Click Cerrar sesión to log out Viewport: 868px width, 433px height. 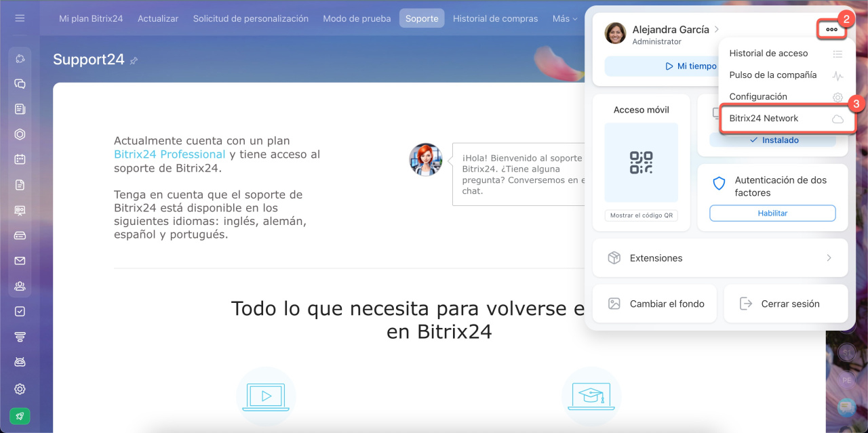click(x=786, y=304)
